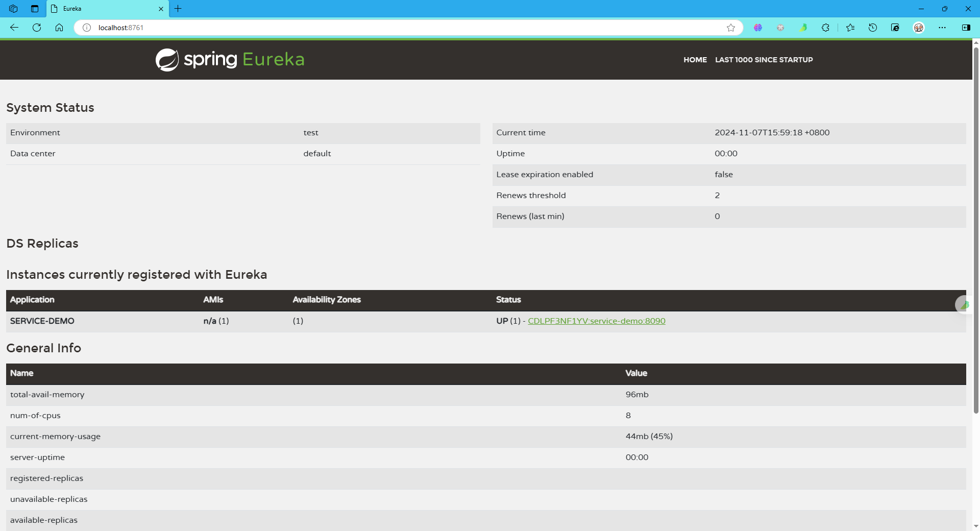Screen dimensions: 980x531
Task: Refresh the Eureka page
Action: (37, 28)
